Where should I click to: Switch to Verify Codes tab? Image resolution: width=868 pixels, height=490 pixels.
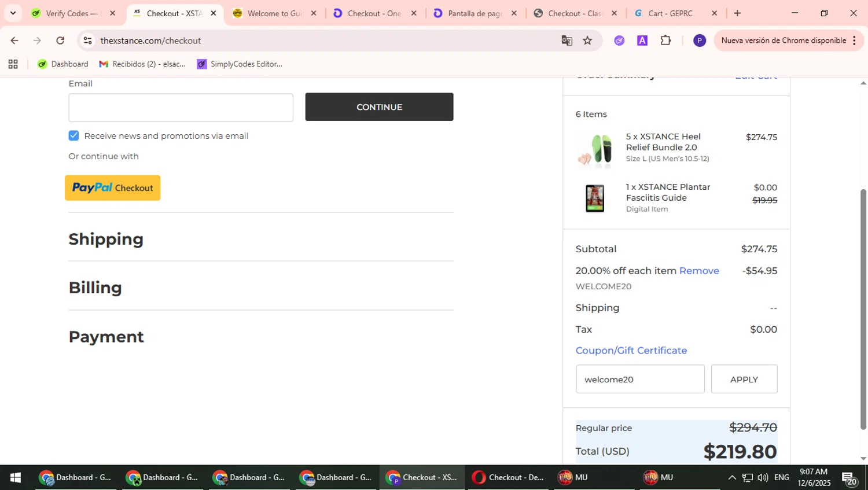tap(72, 13)
